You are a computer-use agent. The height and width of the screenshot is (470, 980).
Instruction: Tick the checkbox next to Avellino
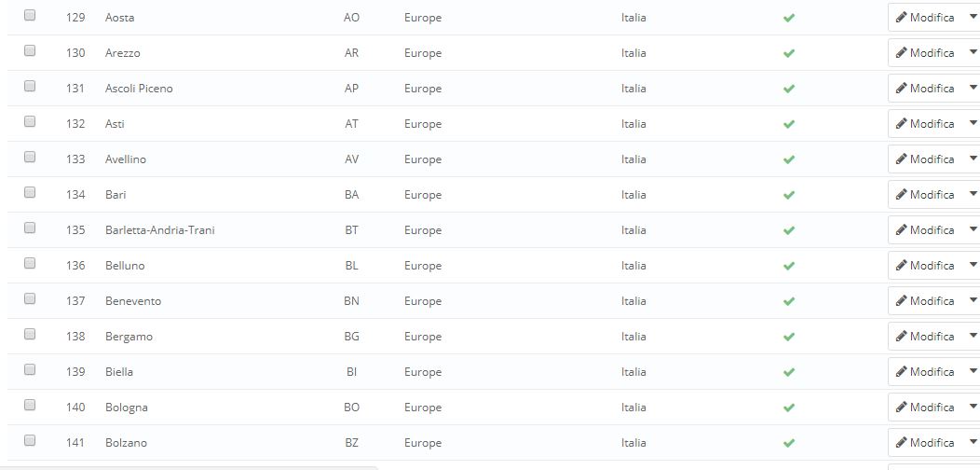(x=30, y=158)
